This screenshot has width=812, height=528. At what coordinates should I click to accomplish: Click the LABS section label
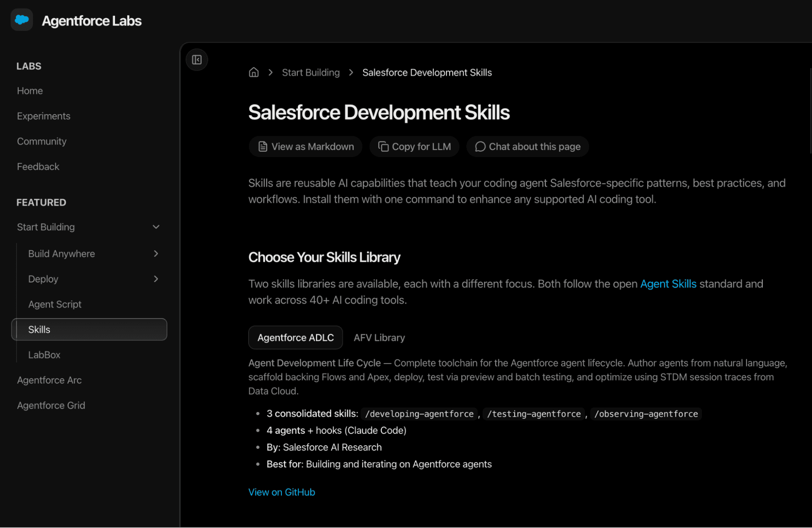click(29, 66)
